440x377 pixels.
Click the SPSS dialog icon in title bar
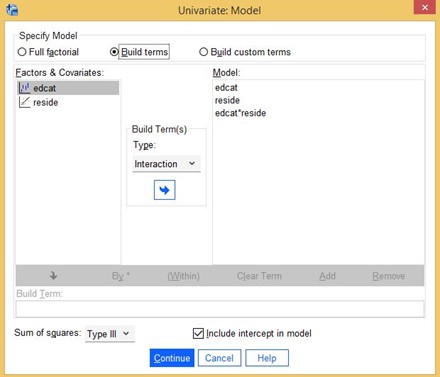[12, 10]
